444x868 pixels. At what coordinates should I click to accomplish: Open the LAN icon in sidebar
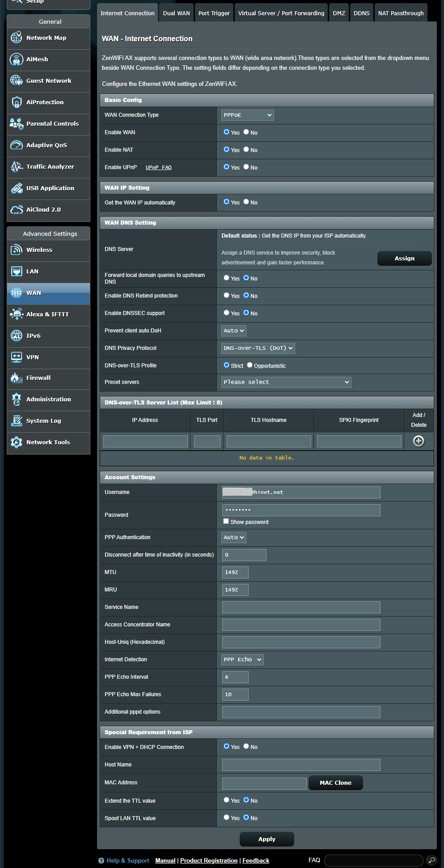coord(17,271)
